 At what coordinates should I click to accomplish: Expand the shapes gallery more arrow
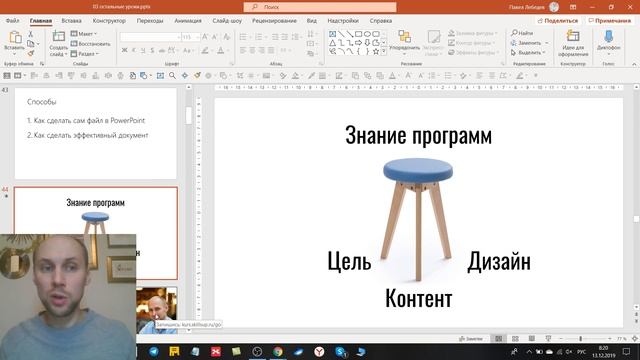click(384, 52)
